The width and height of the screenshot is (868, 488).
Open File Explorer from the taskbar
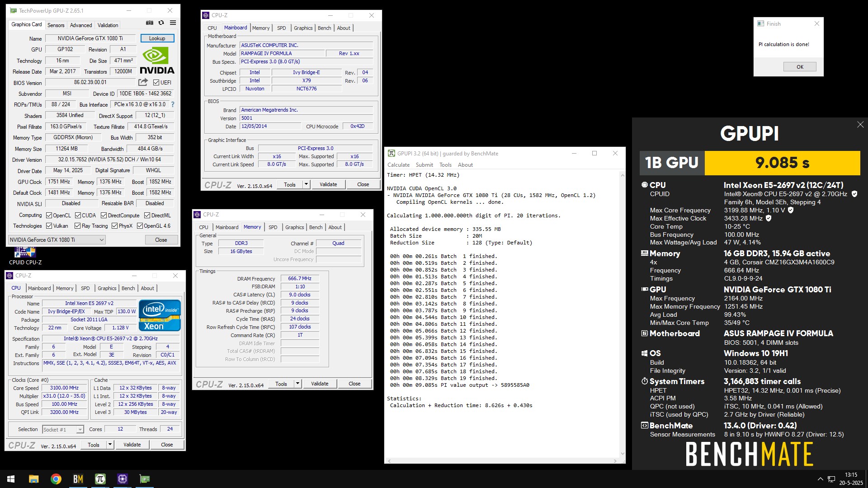pyautogui.click(x=33, y=479)
